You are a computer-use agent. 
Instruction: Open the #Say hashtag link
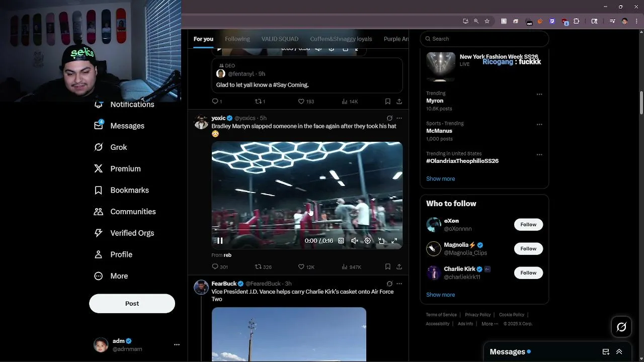click(x=279, y=85)
